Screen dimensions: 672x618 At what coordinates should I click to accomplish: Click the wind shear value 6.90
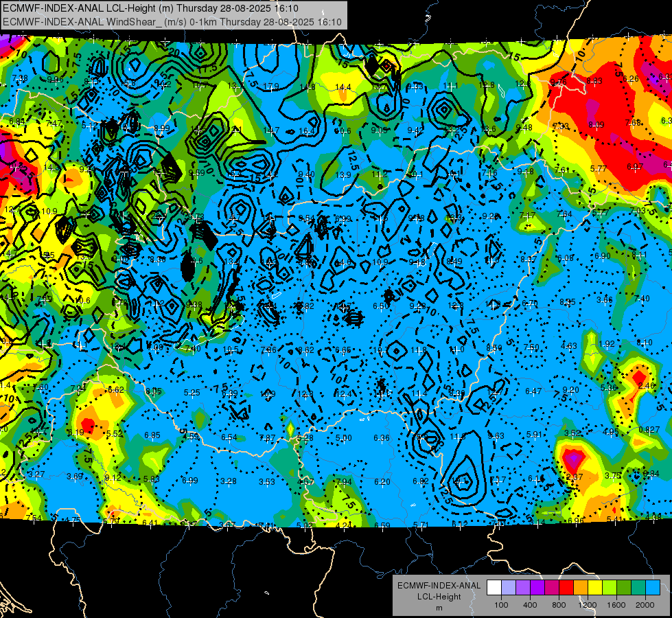[x=603, y=255]
